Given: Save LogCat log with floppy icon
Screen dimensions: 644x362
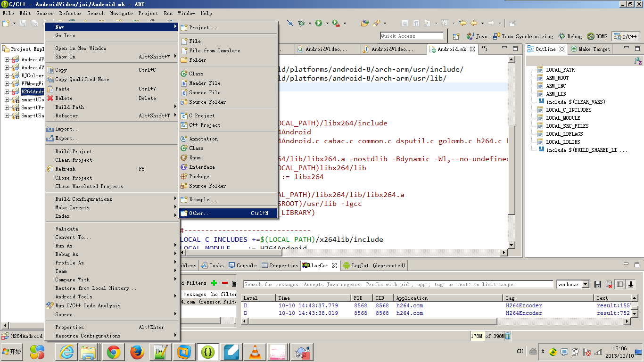Looking at the screenshot, I should [598, 284].
